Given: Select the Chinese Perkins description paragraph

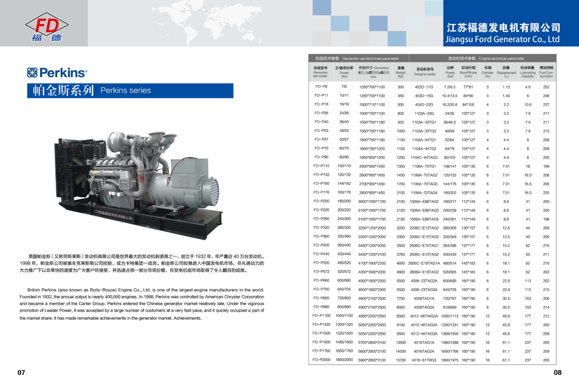Looking at the screenshot, I should [142, 263].
